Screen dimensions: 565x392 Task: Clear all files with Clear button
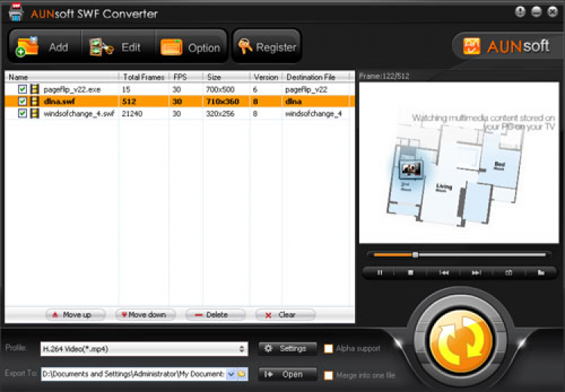tap(286, 315)
